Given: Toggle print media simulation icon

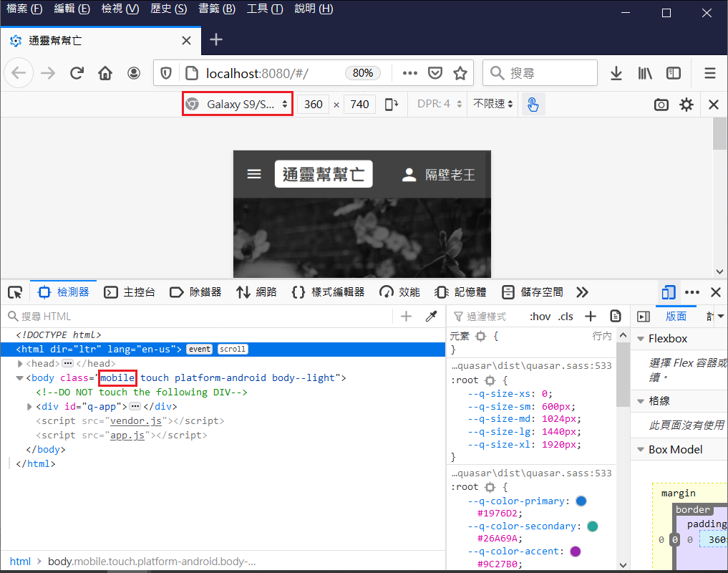Looking at the screenshot, I should tap(615, 317).
